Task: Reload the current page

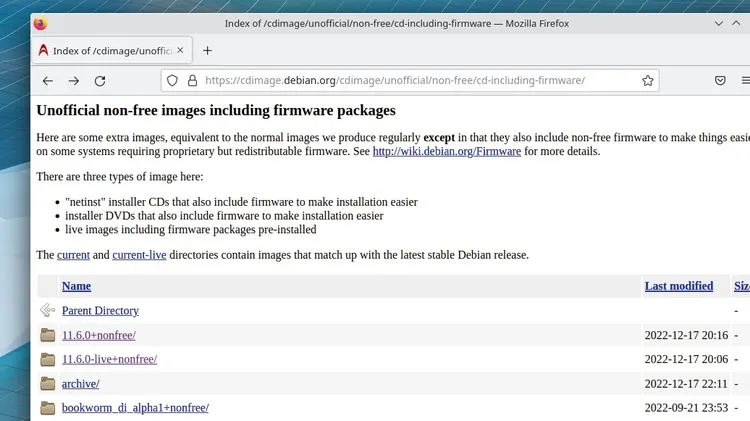Action: [x=100, y=81]
